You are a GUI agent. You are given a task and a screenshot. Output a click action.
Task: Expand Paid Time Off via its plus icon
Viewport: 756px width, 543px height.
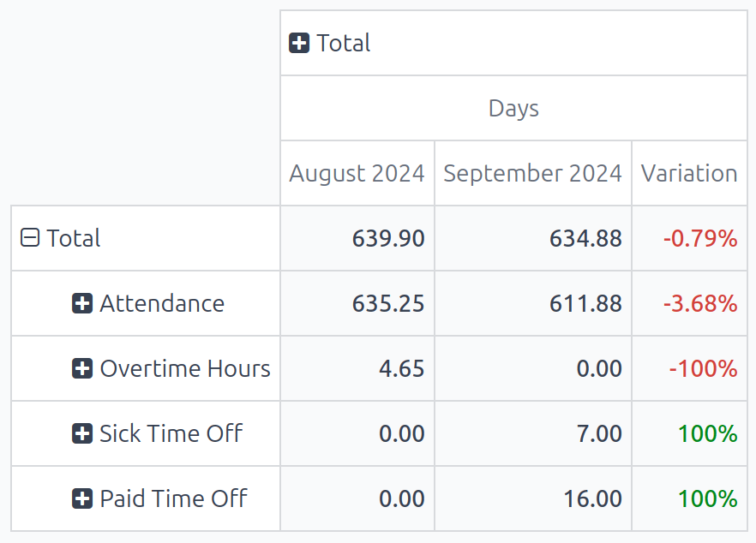click(x=81, y=498)
